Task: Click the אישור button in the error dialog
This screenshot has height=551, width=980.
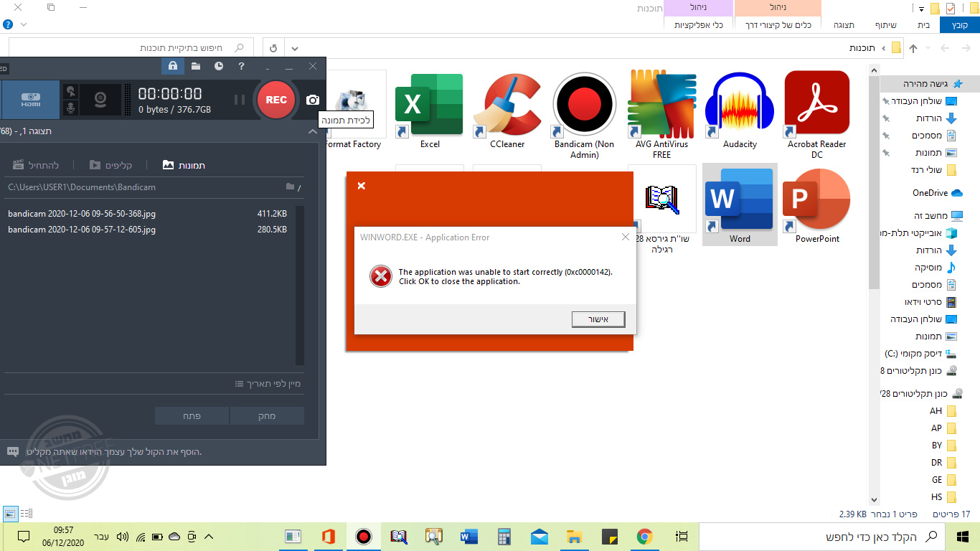Action: pos(598,319)
